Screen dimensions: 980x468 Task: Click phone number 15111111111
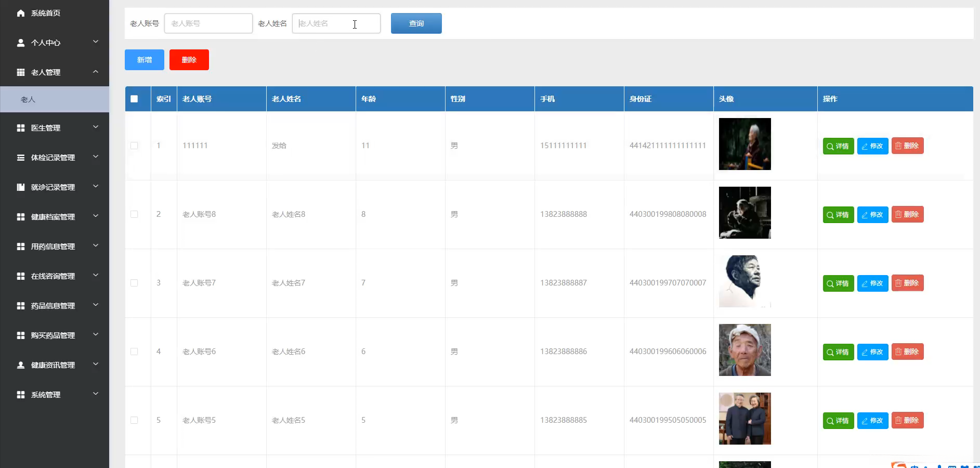(564, 146)
